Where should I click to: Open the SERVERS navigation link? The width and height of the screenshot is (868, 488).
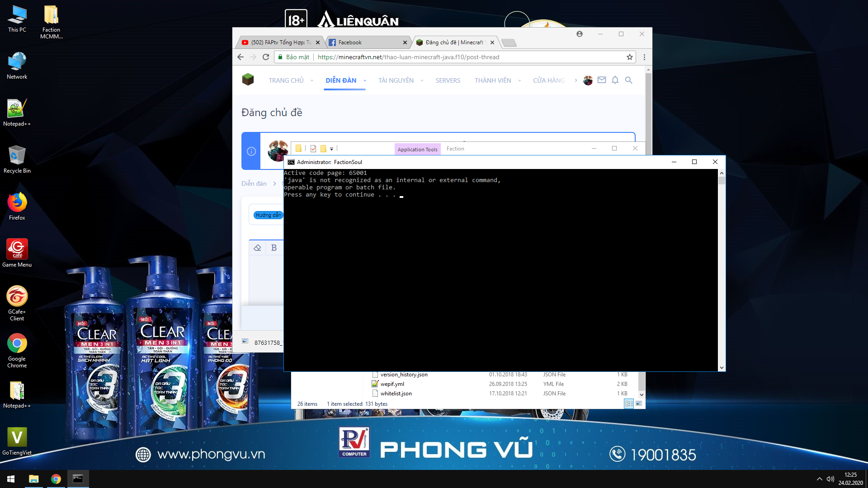click(448, 80)
